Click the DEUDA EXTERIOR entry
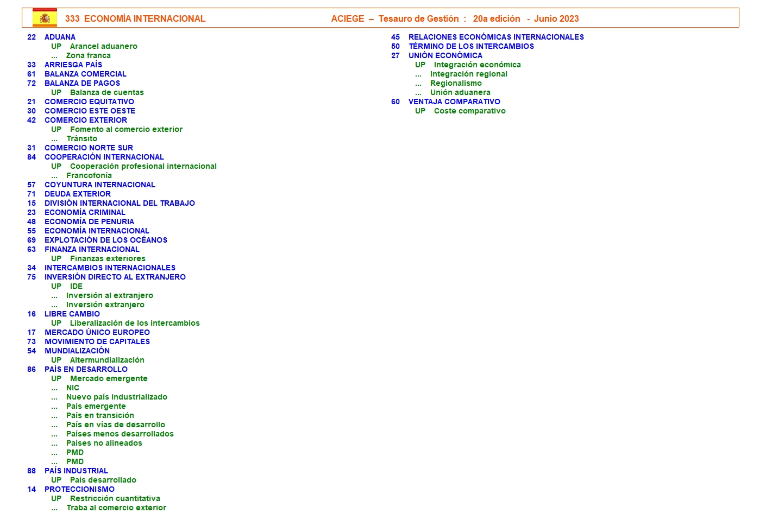 point(78,194)
